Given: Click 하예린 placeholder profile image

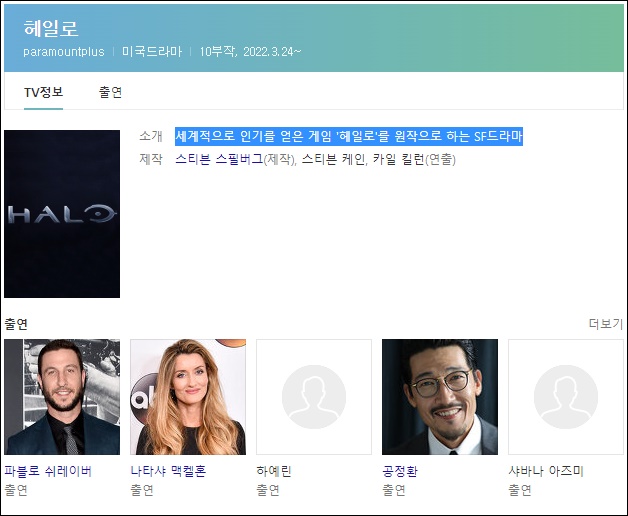Looking at the screenshot, I should point(314,397).
